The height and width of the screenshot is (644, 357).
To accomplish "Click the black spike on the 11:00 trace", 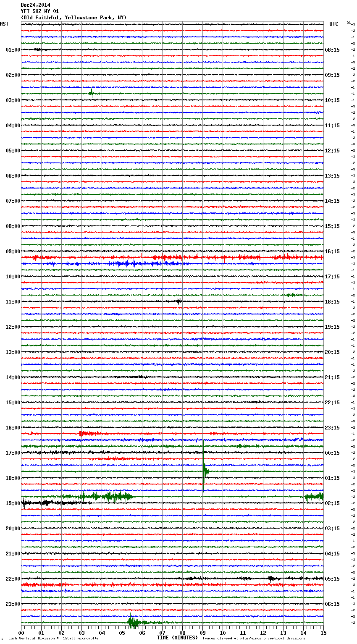I will pos(179,301).
